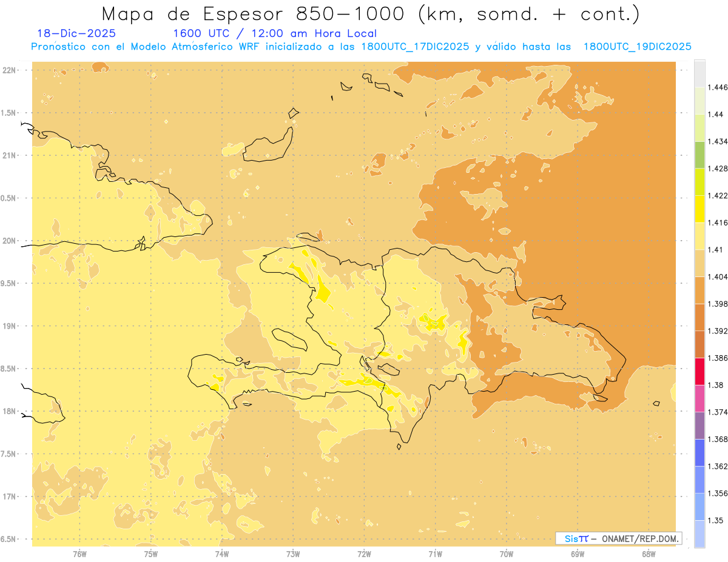Click the colorbar value '1.374'

717,412
